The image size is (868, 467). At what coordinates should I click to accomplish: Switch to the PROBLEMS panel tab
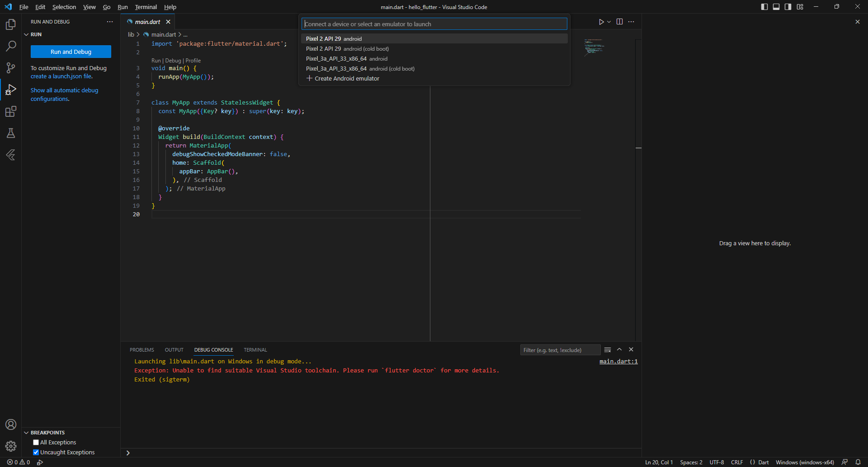pos(142,350)
